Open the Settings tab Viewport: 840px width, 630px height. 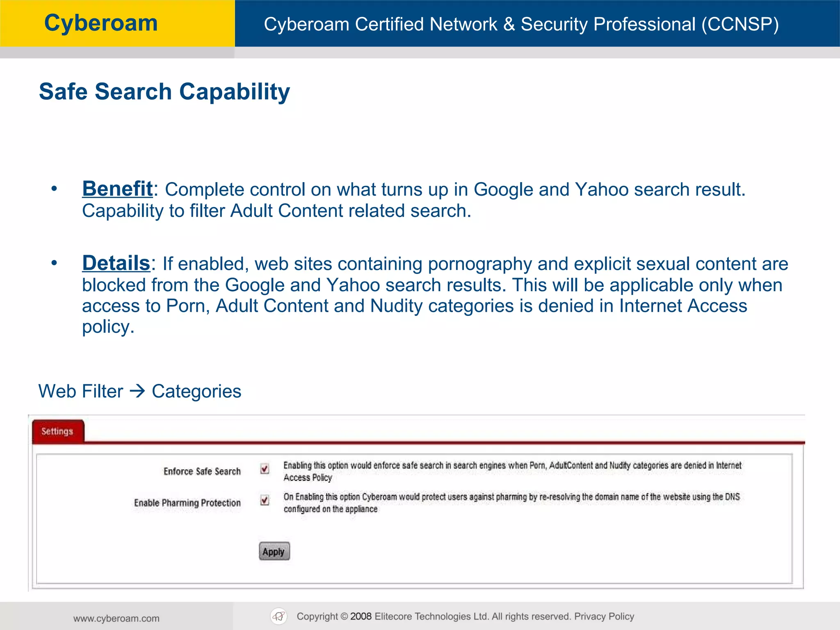point(58,431)
